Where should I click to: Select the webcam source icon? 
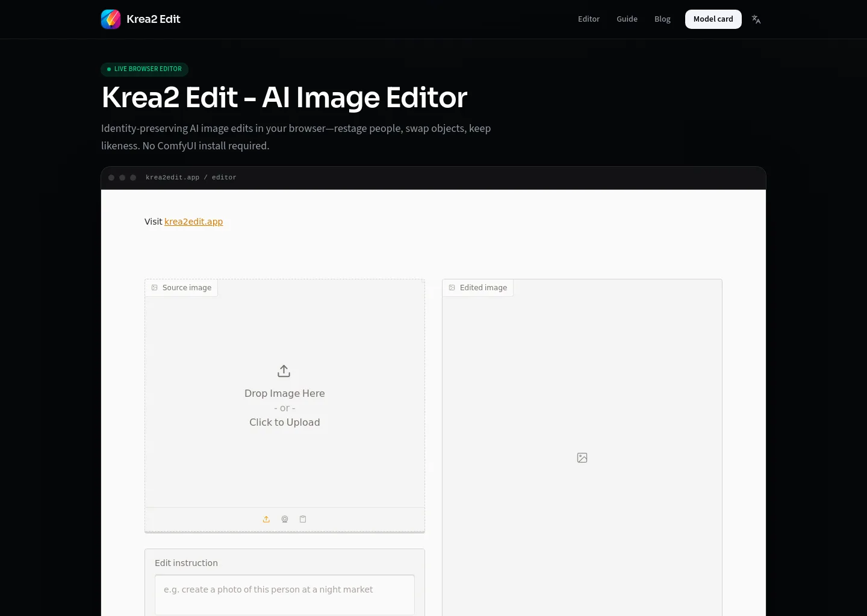[x=285, y=519]
